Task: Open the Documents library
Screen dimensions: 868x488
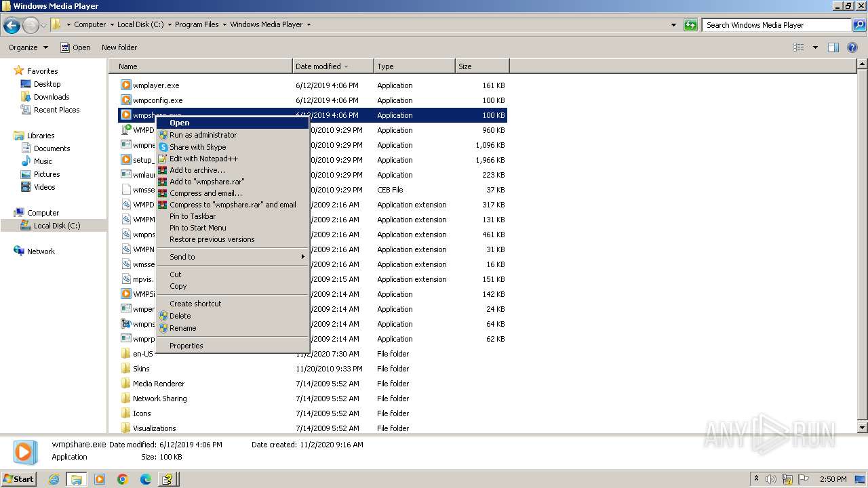Action: pyautogui.click(x=52, y=148)
